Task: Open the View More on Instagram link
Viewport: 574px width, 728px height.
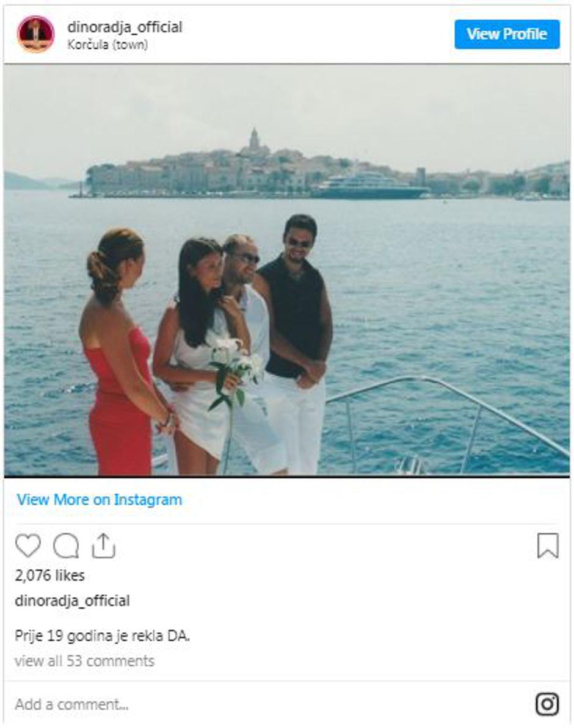Action: pos(100,500)
